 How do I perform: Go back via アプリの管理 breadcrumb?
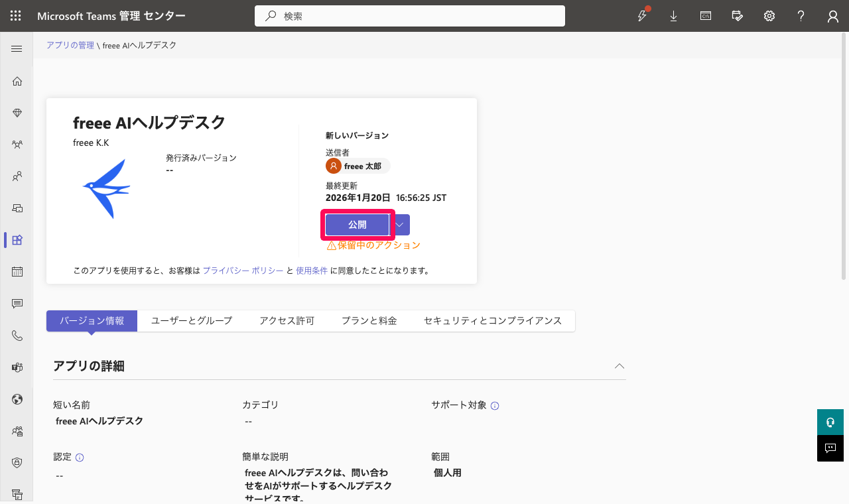tap(70, 45)
